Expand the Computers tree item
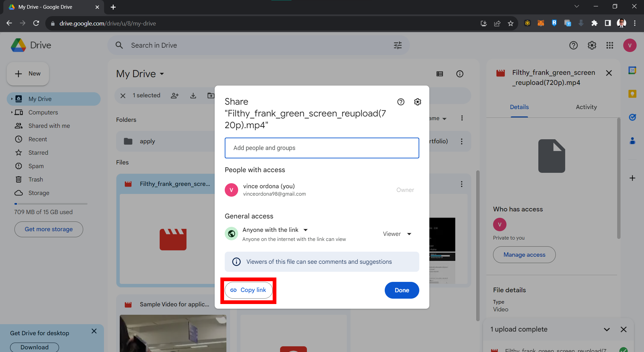The height and width of the screenshot is (352, 644). click(12, 112)
